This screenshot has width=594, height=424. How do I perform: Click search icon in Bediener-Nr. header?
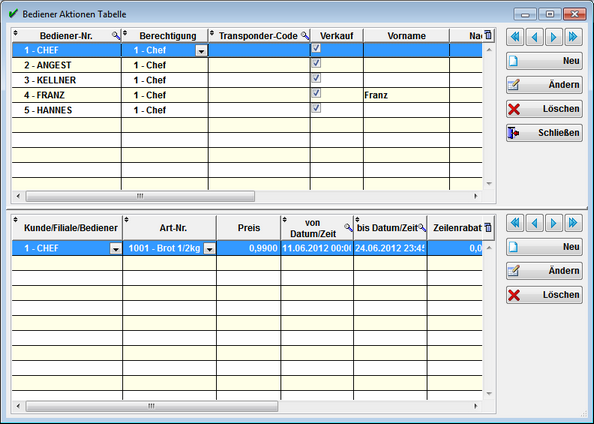(x=116, y=36)
